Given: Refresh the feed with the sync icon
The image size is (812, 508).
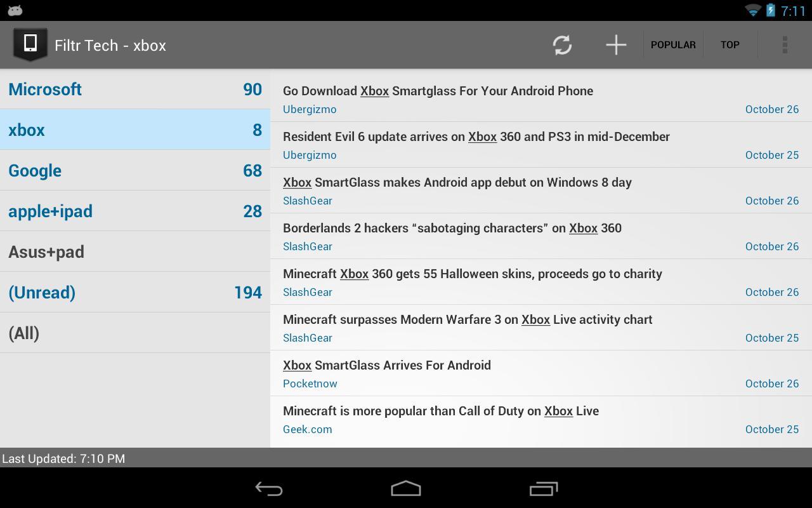Looking at the screenshot, I should [562, 45].
